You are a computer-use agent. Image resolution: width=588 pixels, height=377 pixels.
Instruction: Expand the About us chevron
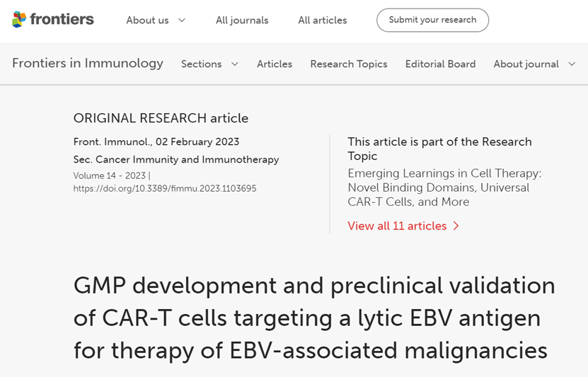tap(182, 20)
